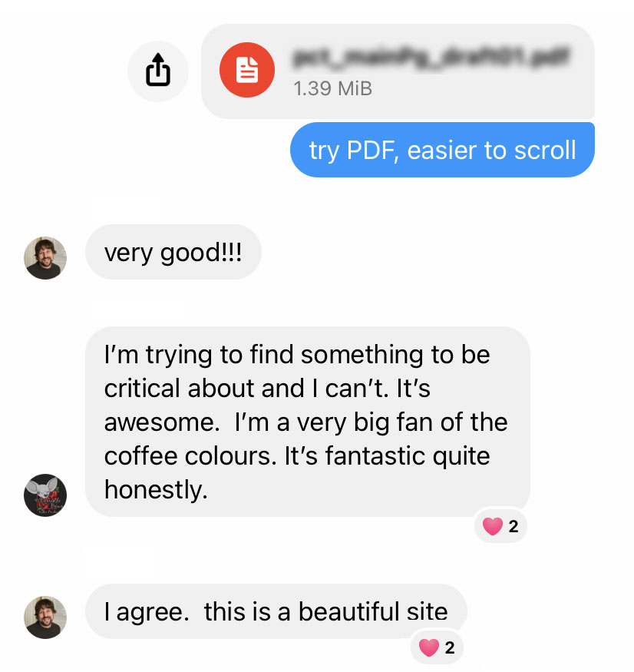Tap the bearded man avatar beside "I agree"

coord(45,617)
